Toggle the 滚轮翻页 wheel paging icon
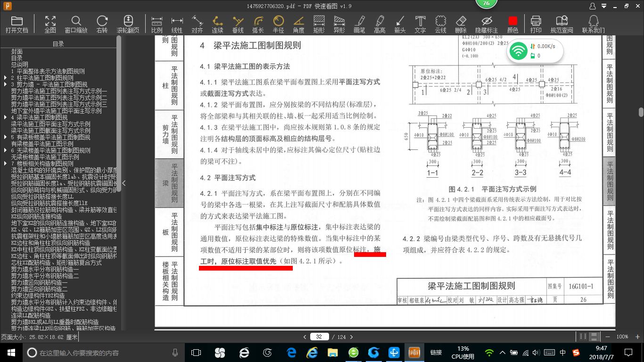The image size is (644, 362). coord(128,25)
